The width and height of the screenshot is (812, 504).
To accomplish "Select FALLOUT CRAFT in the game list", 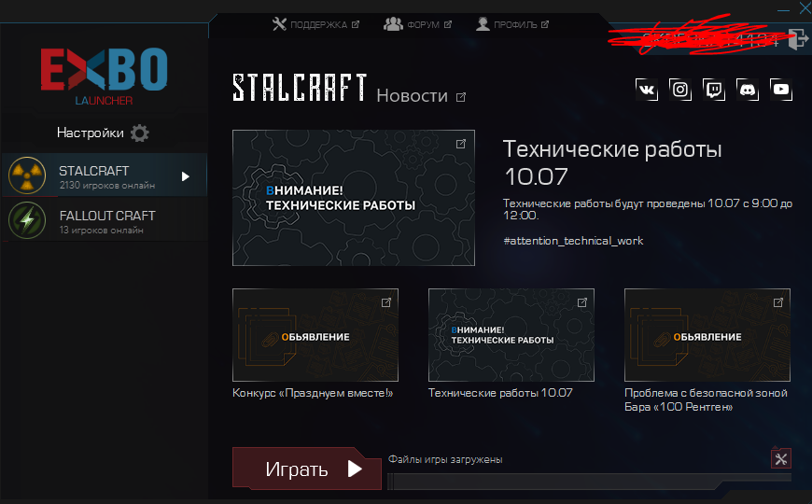I will tap(105, 220).
